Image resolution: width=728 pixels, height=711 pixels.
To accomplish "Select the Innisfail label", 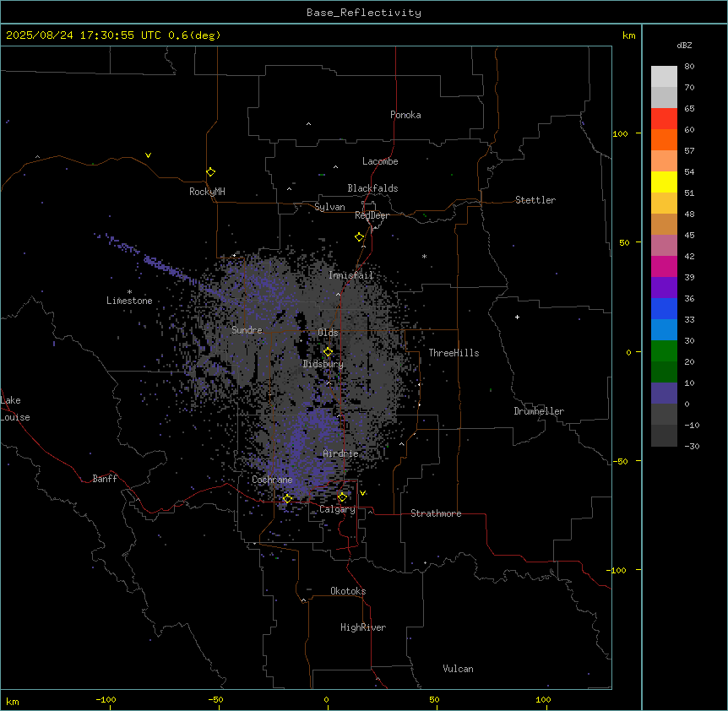I will click(351, 275).
